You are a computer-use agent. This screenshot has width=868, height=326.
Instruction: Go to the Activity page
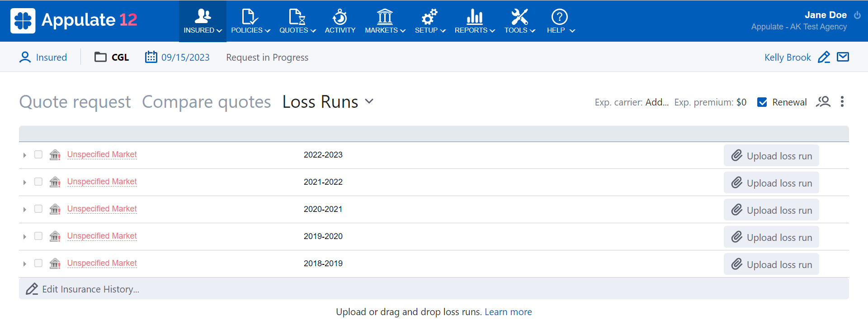click(x=340, y=21)
